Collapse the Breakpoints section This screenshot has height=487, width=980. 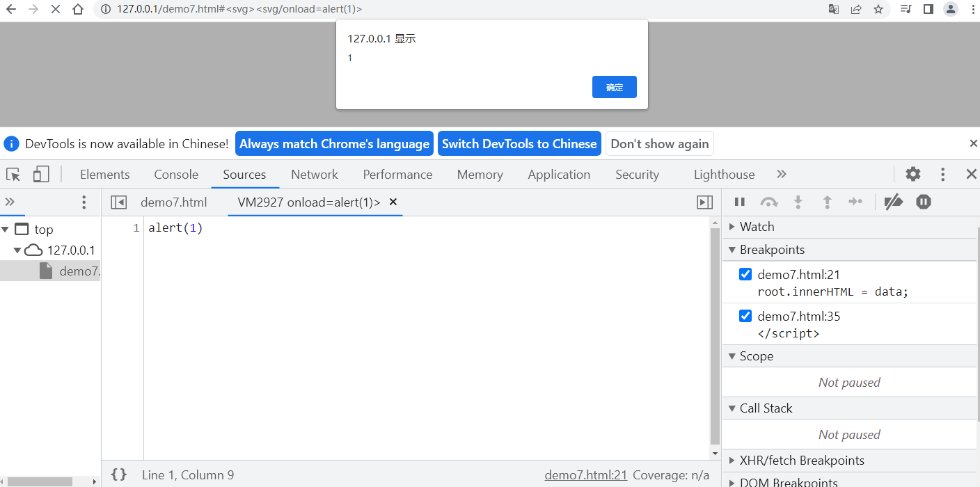(x=849, y=250)
